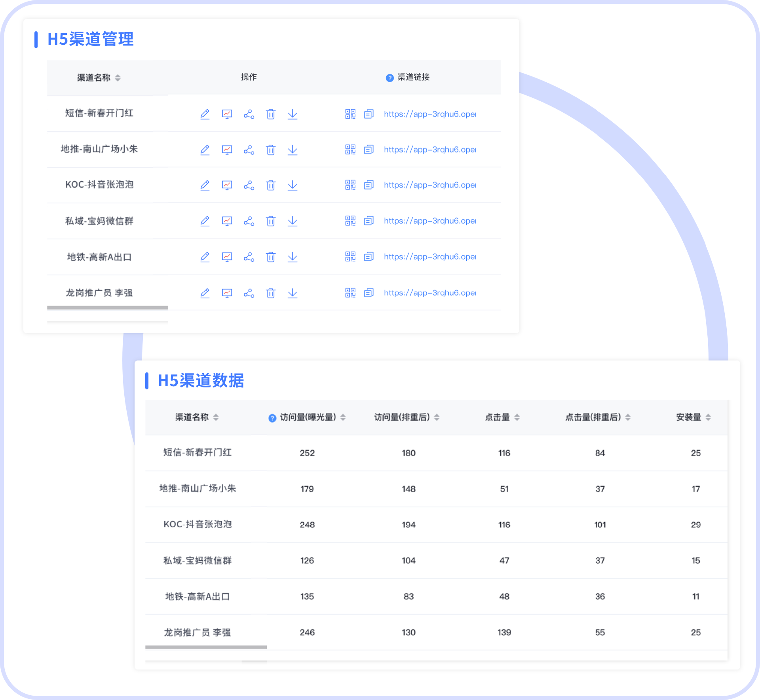Click edit pencil icon for 短信-新春开门红
Viewport: 760px width, 700px height.
[205, 114]
